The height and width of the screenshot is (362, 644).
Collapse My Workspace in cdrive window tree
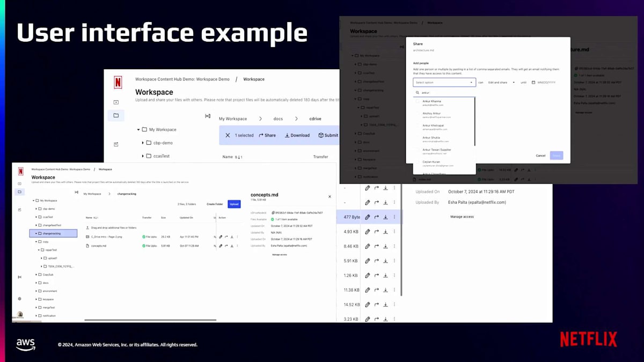point(138,129)
